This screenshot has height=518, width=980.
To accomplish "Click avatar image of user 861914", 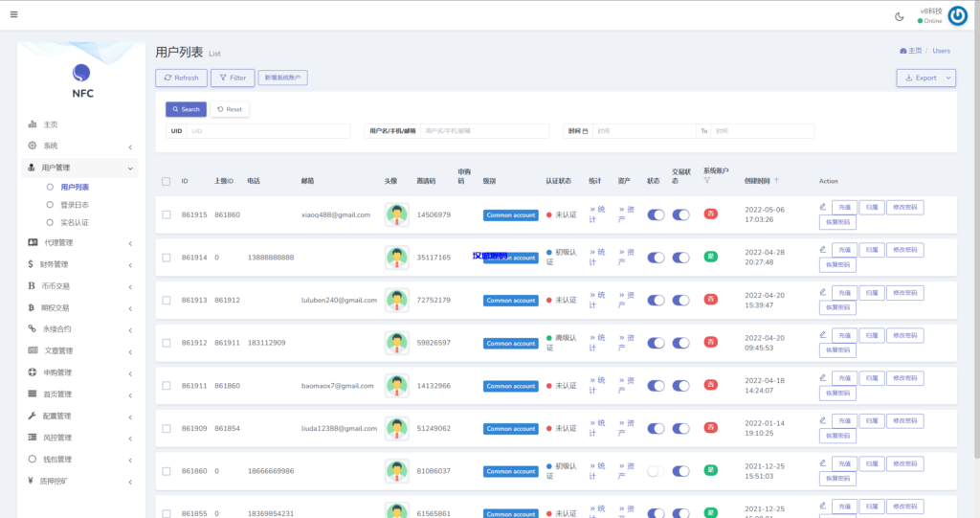I will pos(396,258).
